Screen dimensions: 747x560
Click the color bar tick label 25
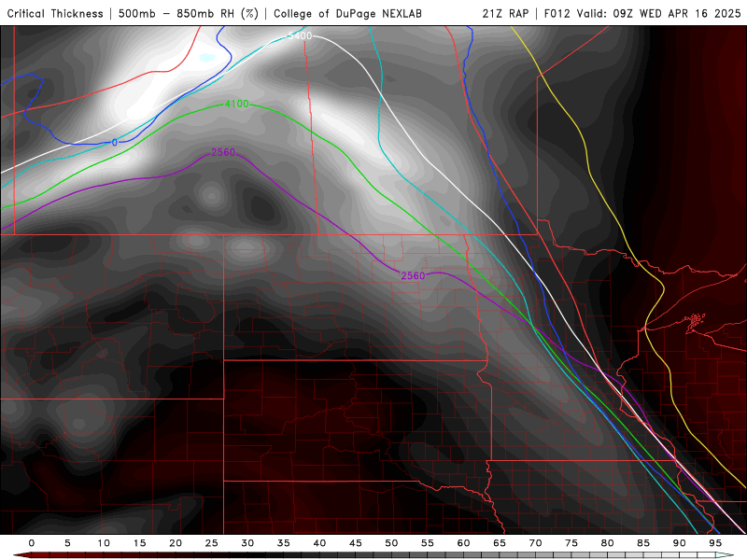(212, 543)
